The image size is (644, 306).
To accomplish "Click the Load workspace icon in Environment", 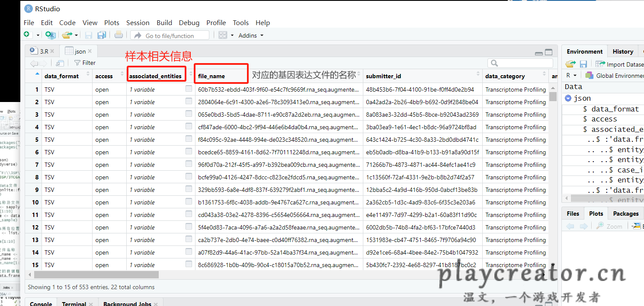I will 570,64.
